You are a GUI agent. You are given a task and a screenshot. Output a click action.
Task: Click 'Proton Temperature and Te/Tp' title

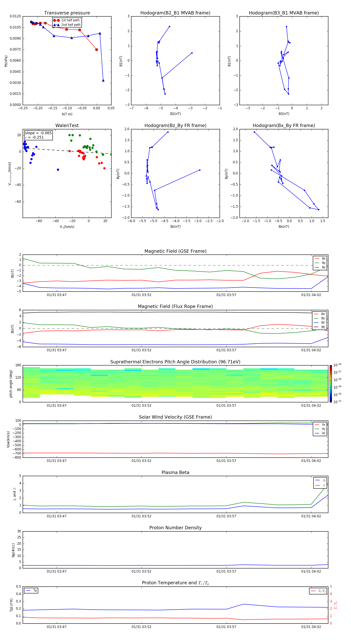[175, 583]
